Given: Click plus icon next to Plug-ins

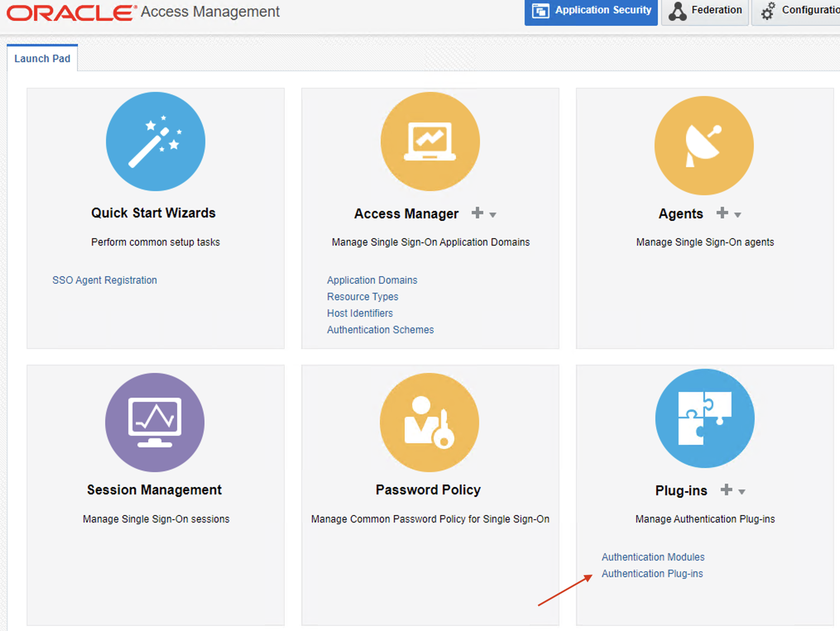Looking at the screenshot, I should [x=726, y=490].
